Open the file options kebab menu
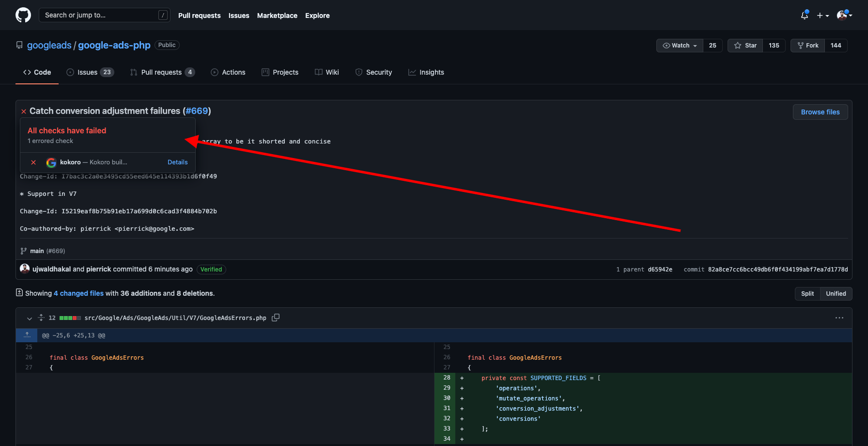This screenshot has width=868, height=446. click(x=839, y=318)
